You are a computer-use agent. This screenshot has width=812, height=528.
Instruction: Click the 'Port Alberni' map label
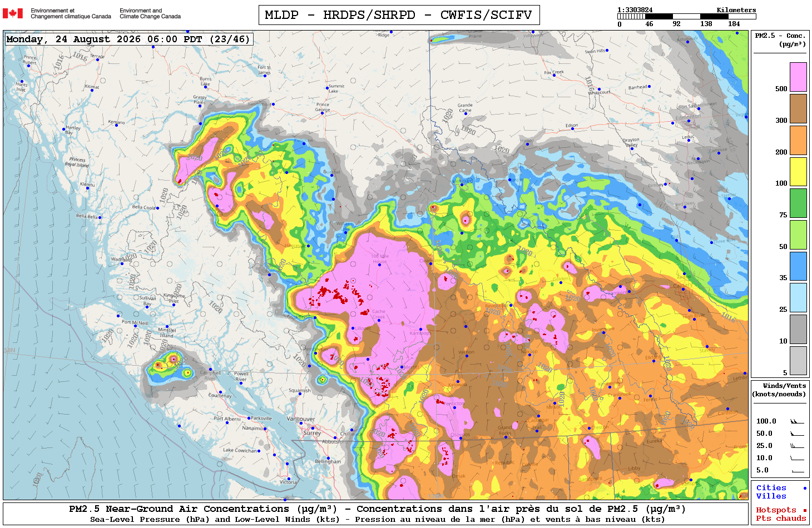coord(227,419)
